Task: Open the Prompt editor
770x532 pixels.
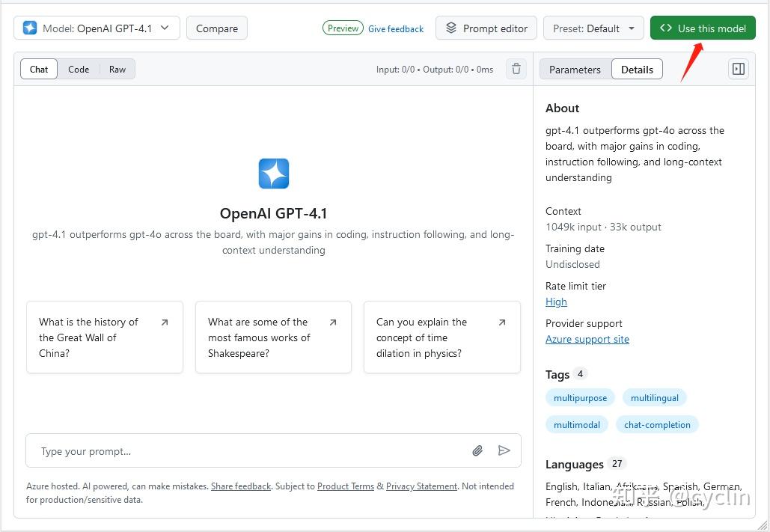Action: (486, 28)
